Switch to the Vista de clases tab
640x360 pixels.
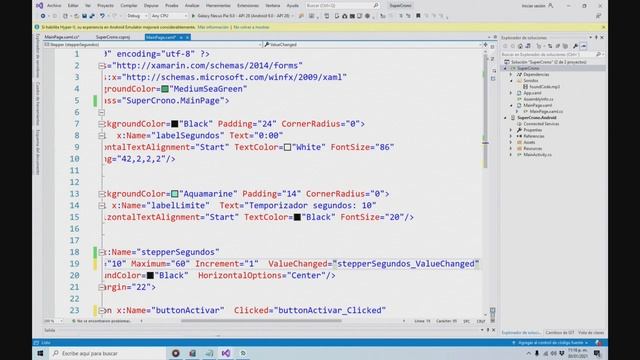(591, 333)
